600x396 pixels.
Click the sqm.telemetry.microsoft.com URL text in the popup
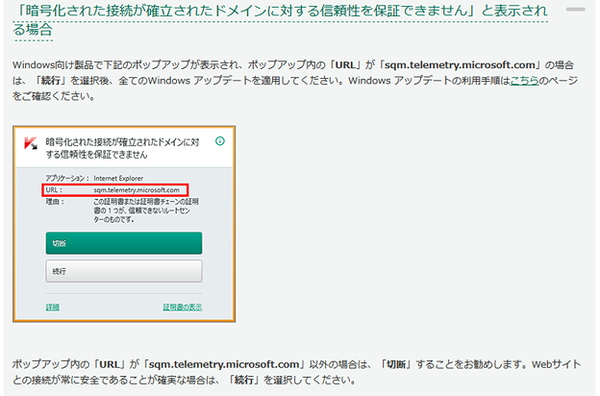tap(137, 190)
